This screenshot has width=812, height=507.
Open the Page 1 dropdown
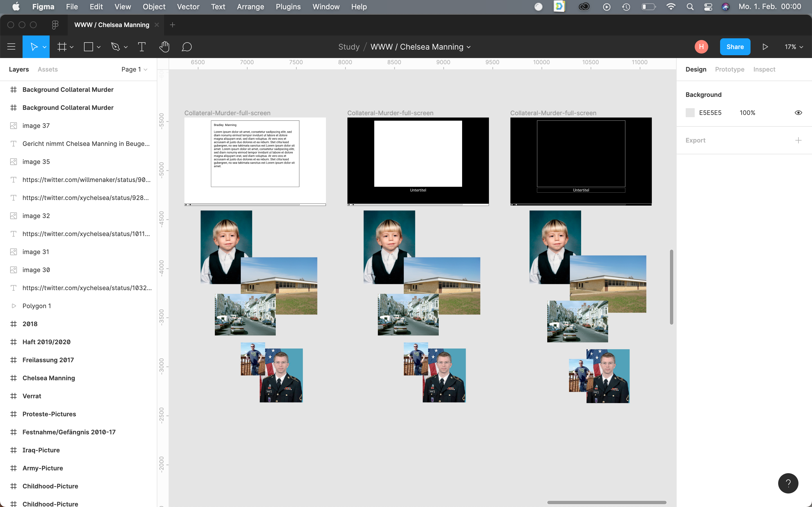pyautogui.click(x=134, y=69)
